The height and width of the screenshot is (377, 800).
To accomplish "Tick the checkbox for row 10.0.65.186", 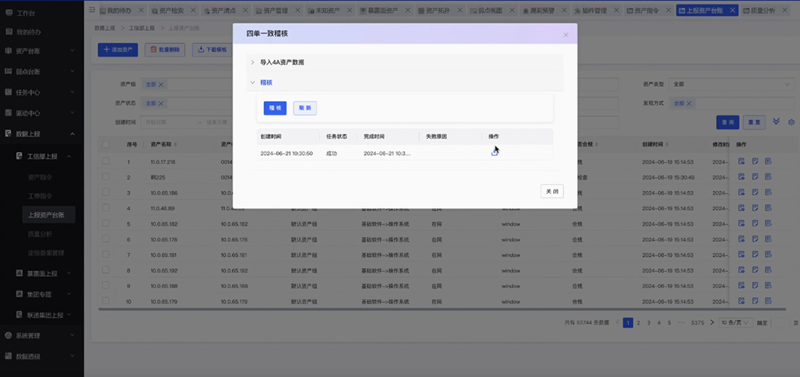I will (106, 192).
